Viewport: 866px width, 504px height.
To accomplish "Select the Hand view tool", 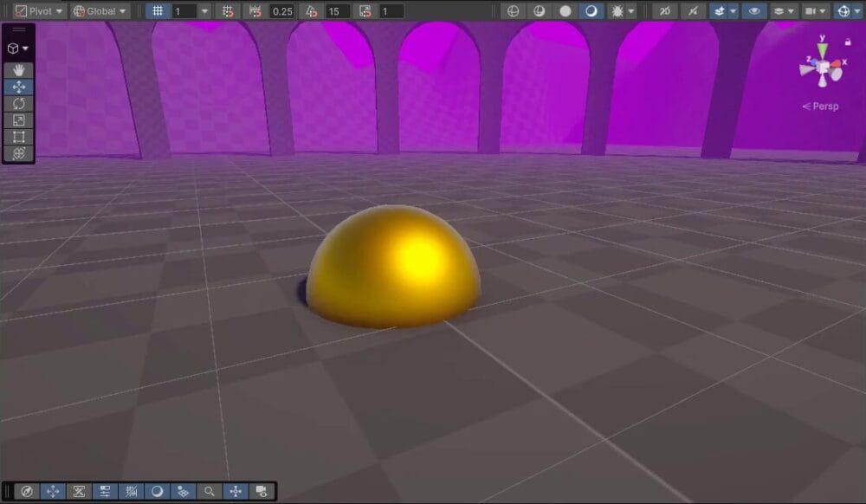I will click(x=19, y=70).
